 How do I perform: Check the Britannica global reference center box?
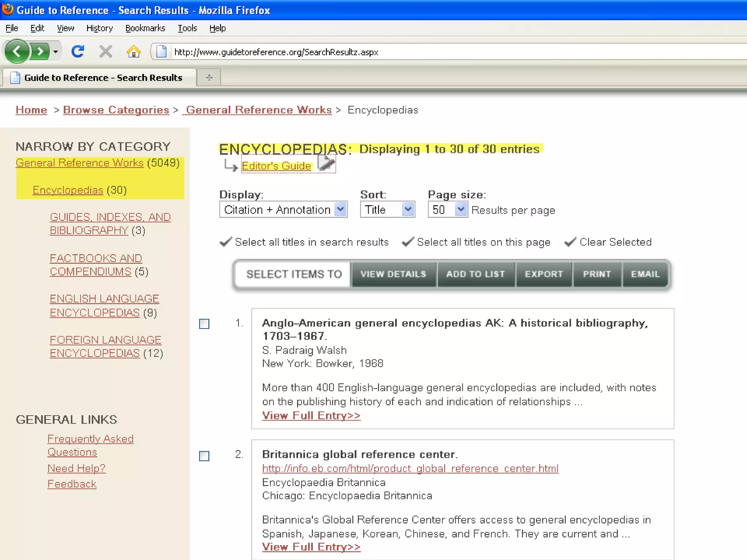click(x=204, y=456)
